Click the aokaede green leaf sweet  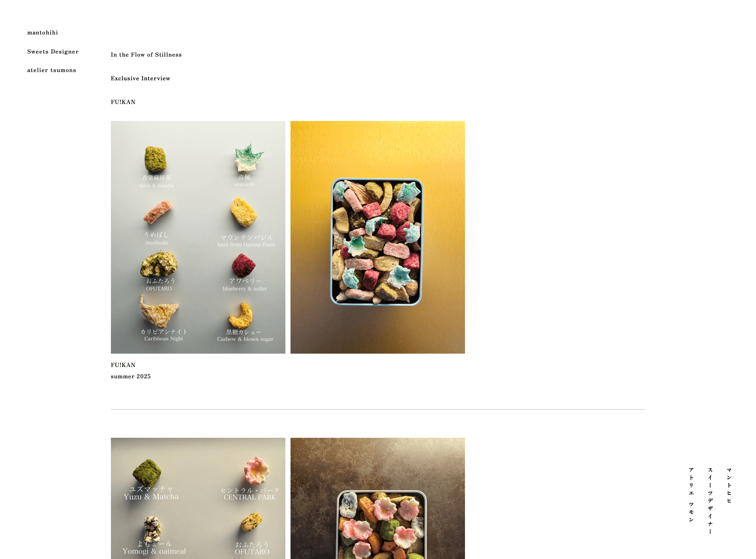point(249,157)
